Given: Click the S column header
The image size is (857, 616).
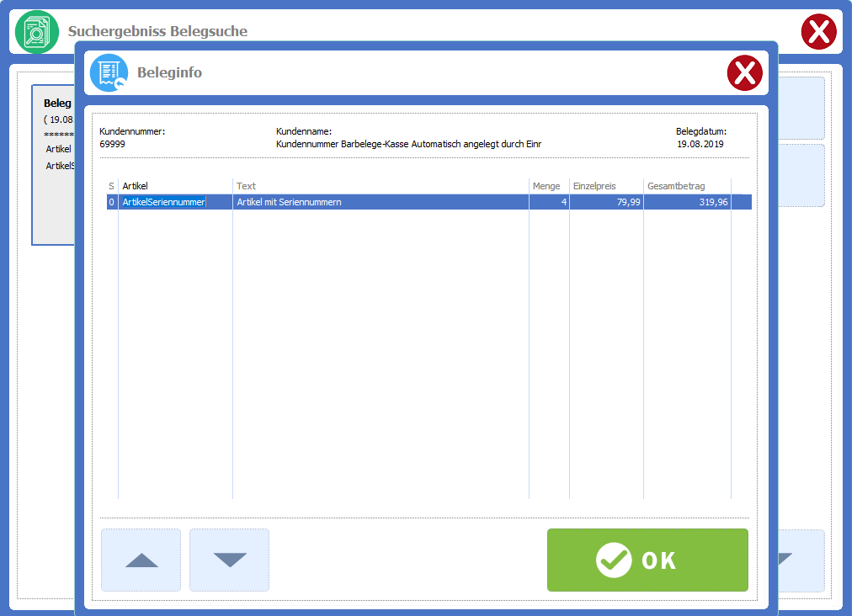Looking at the screenshot, I should tap(112, 186).
